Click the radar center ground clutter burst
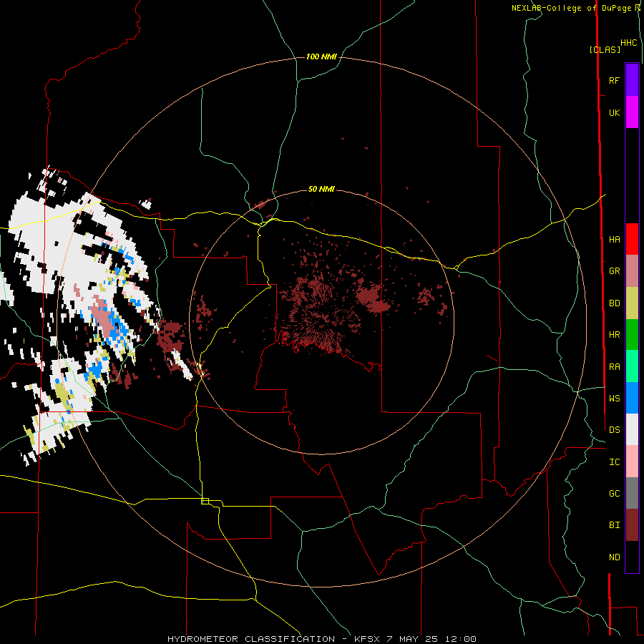The width and height of the screenshot is (644, 644). 321,314
